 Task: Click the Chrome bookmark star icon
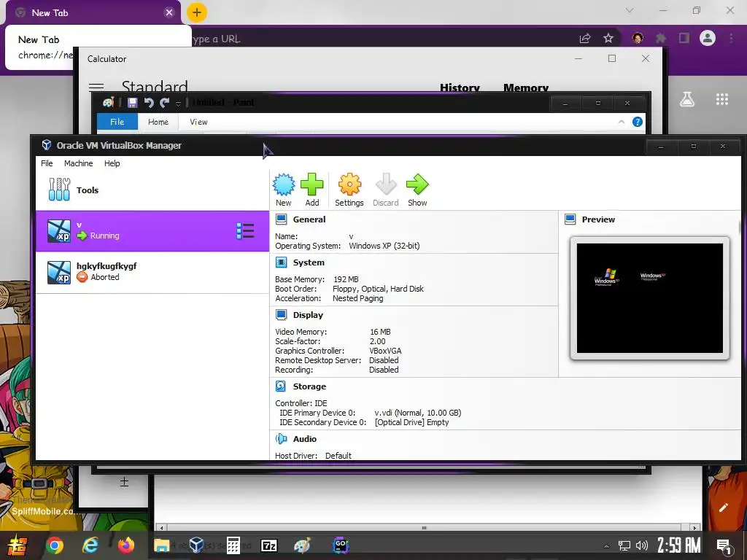pyautogui.click(x=608, y=38)
